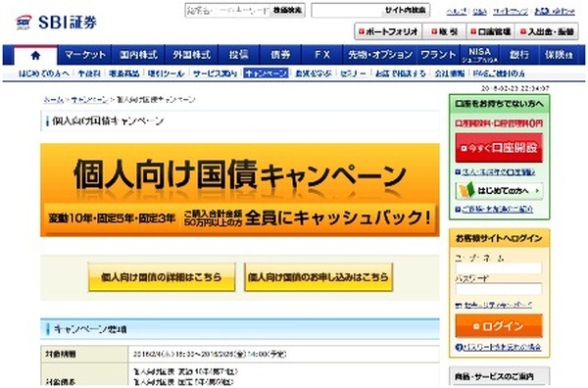Open the NISA ジュニアNISA tab
Screen dimensions: 588x388
point(479,55)
